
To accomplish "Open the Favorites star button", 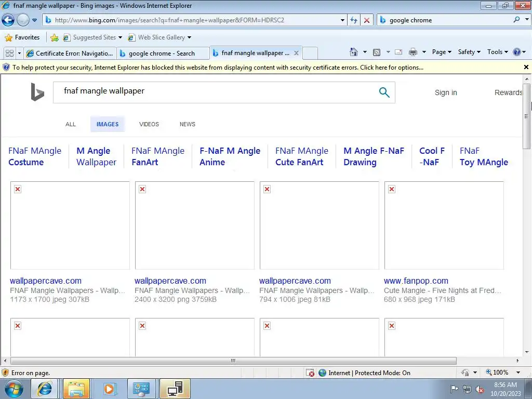I will point(22,37).
